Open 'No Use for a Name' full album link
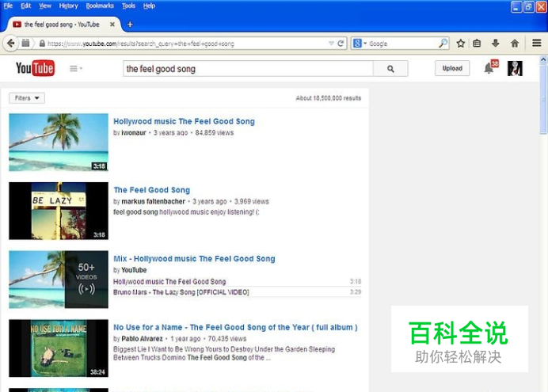The width and height of the screenshot is (548, 392). [235, 327]
